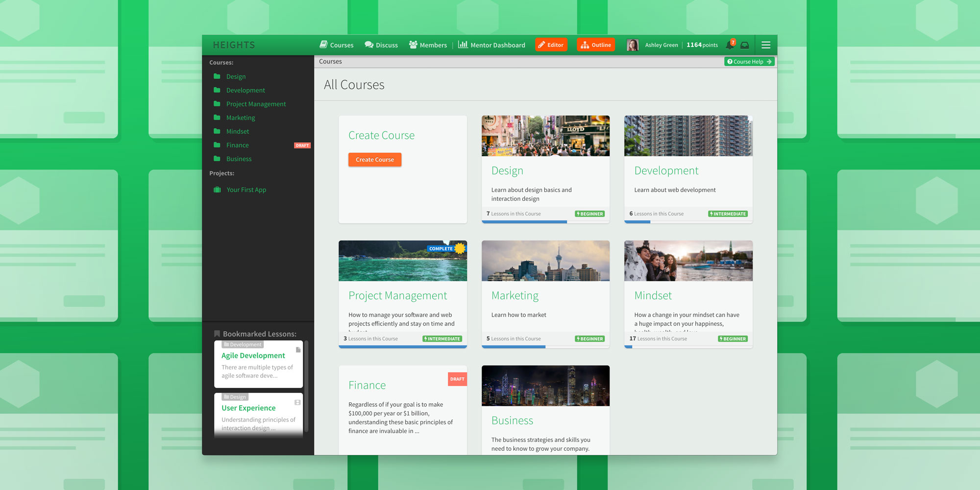Click Ashley Green's avatar photo
The height and width of the screenshot is (490, 980).
[633, 45]
